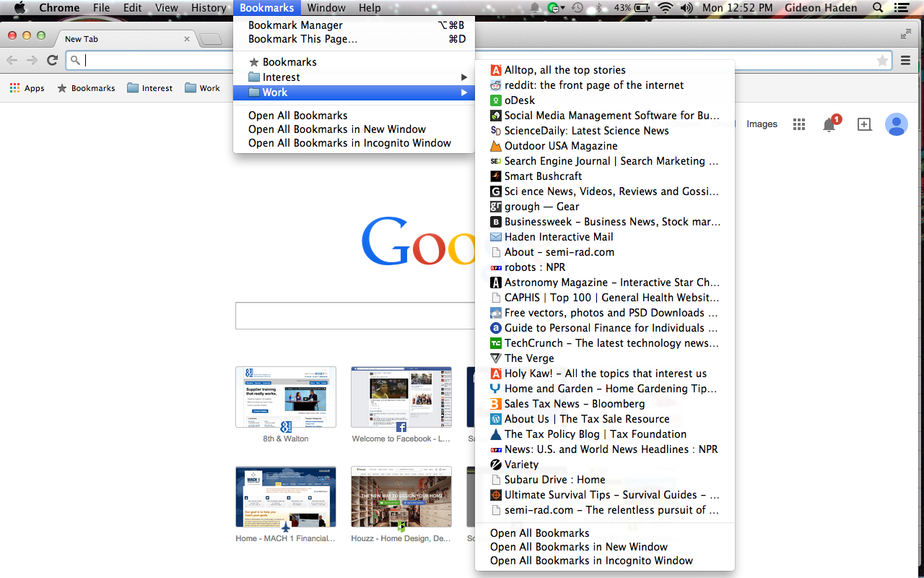The height and width of the screenshot is (578, 924).
Task: Open The Verge bookmark
Action: pos(605,358)
